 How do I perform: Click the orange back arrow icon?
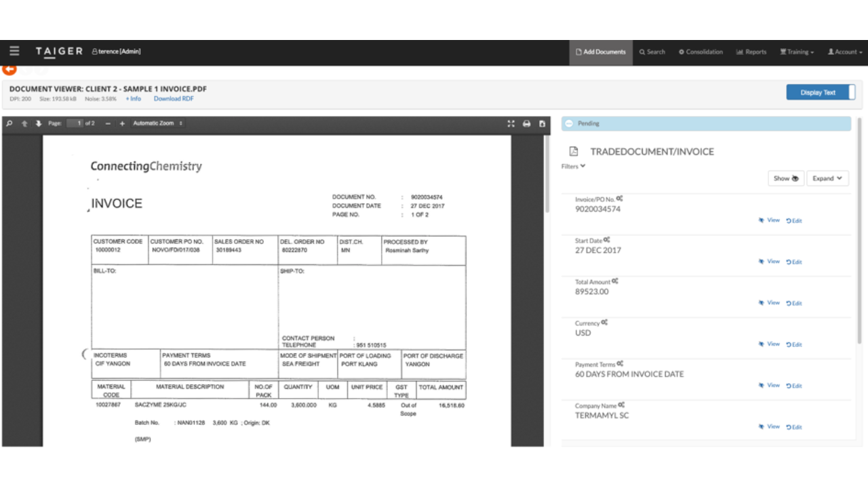point(9,69)
